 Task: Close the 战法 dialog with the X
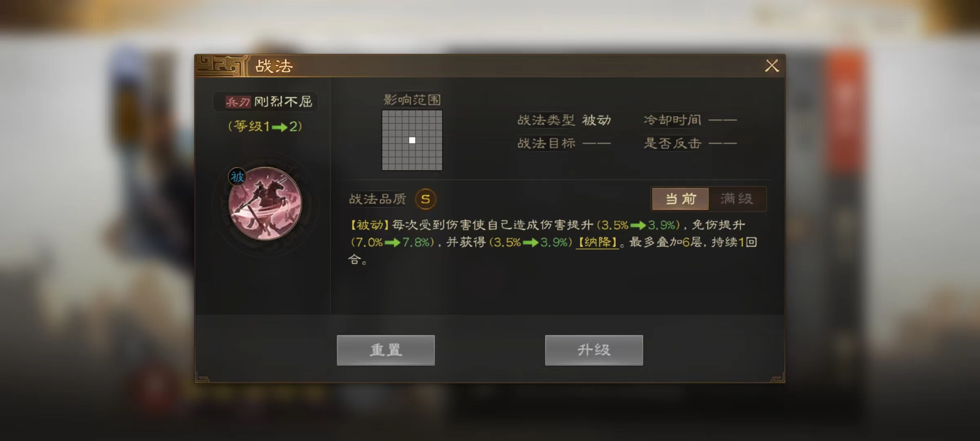772,66
